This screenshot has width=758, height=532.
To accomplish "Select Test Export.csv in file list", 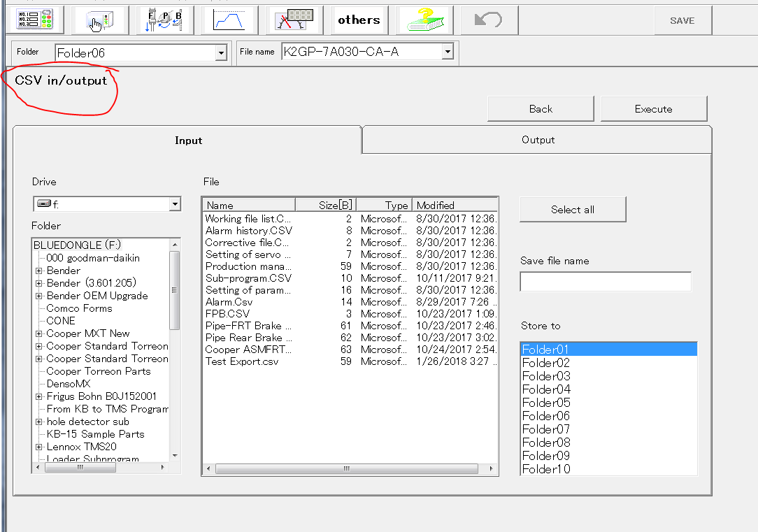I will pos(241,361).
